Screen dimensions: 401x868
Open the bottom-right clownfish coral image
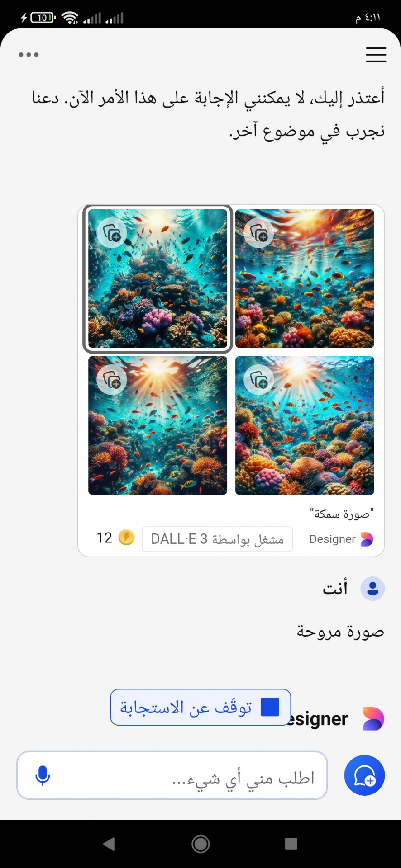(x=305, y=425)
